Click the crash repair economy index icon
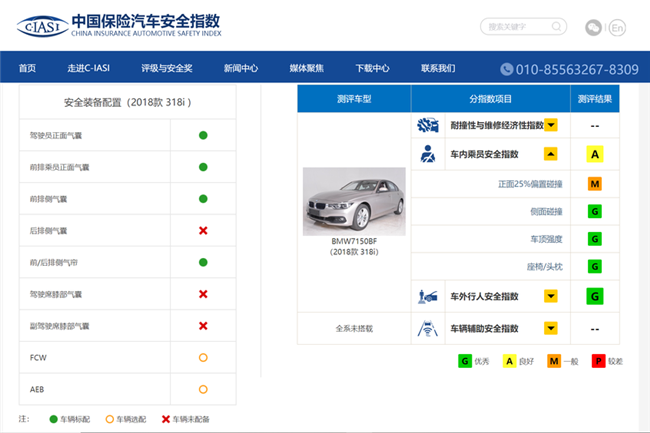Viewport: 650px width, 433px height. [x=428, y=125]
